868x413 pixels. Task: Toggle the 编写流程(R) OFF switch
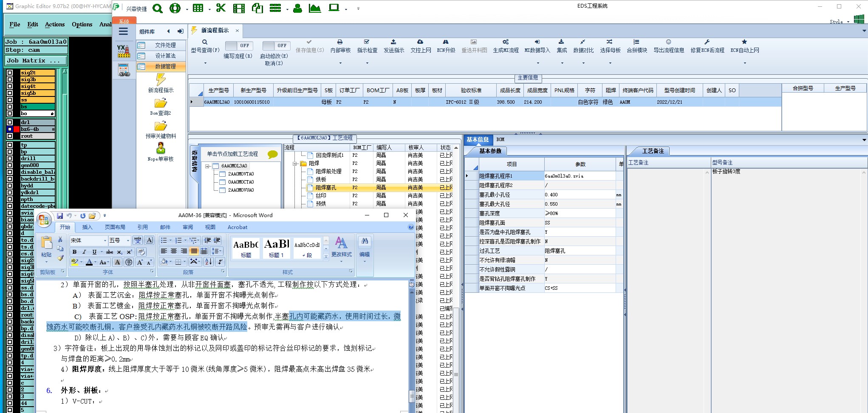[239, 45]
